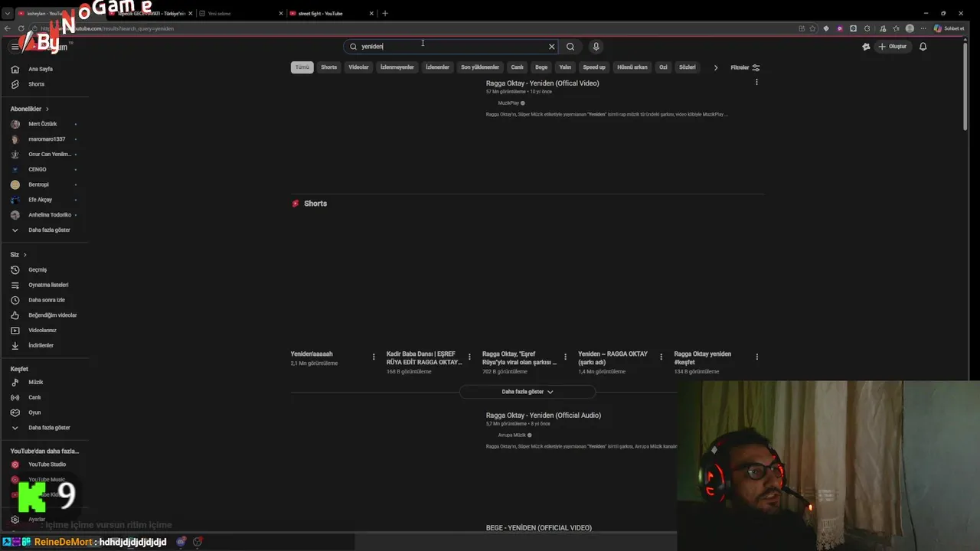The width and height of the screenshot is (980, 551).
Task: Click inside the YouTube search field
Action: point(452,47)
